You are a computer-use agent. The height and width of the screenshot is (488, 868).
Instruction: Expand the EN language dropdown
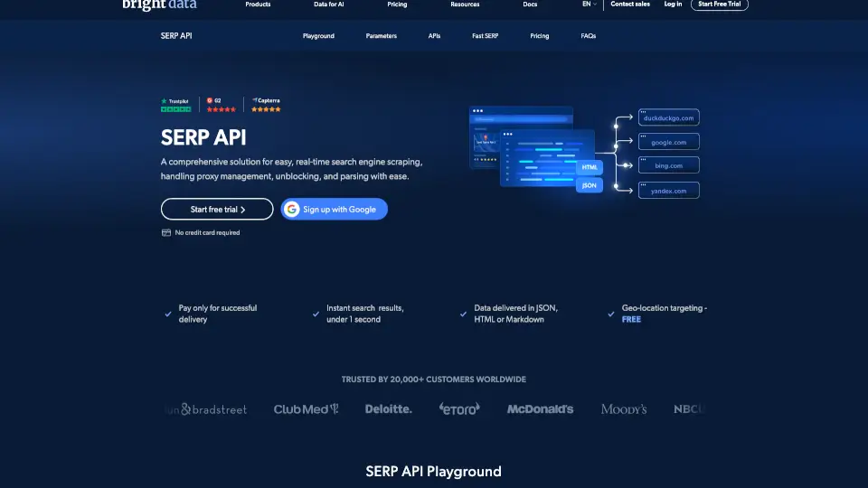coord(589,4)
